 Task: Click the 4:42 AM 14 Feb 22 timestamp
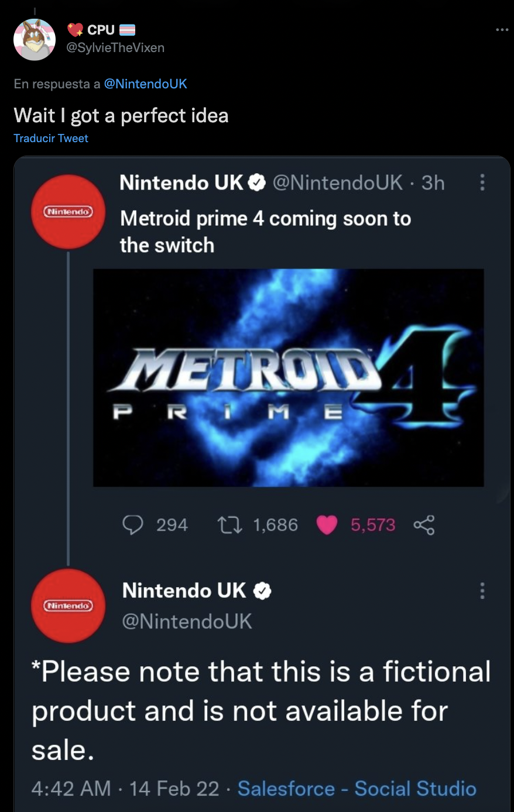[125, 789]
